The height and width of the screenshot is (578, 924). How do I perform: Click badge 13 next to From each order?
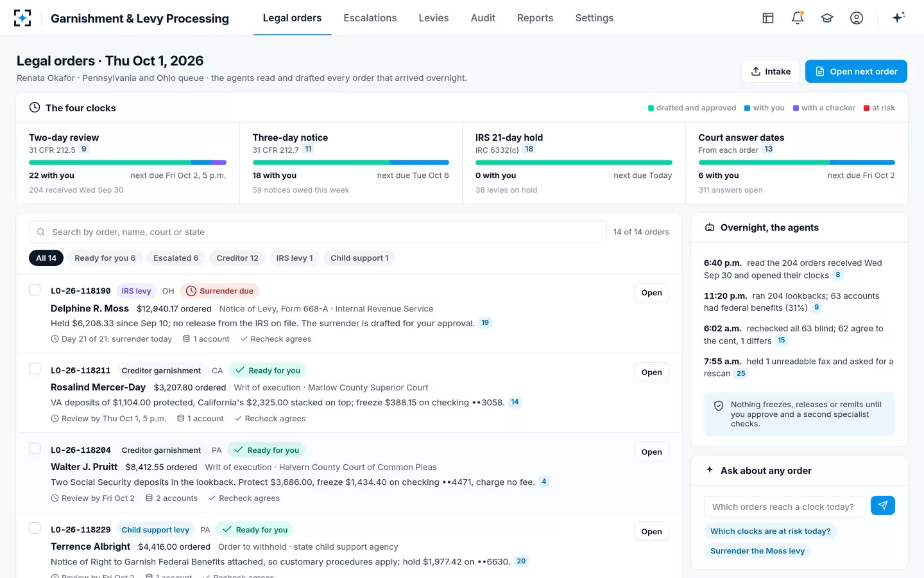tap(769, 149)
